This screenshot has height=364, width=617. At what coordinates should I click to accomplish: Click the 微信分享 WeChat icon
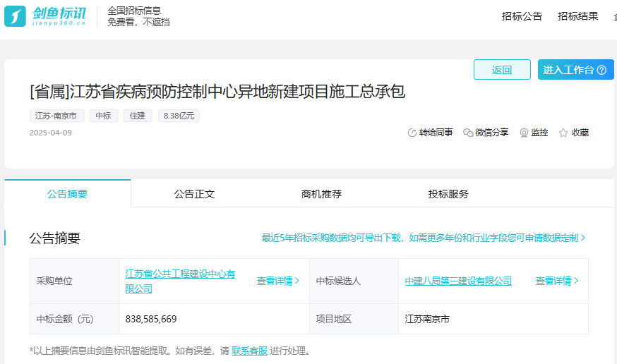click(x=468, y=133)
